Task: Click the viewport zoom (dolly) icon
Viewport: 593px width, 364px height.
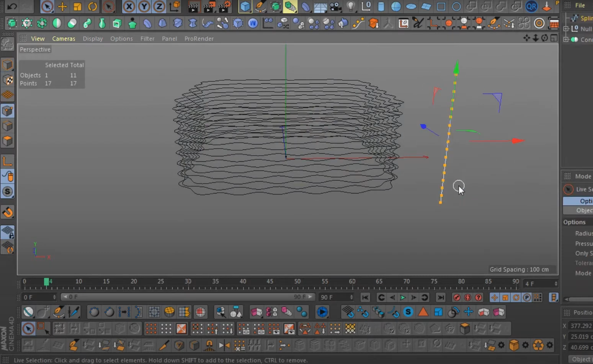Action: (x=536, y=38)
